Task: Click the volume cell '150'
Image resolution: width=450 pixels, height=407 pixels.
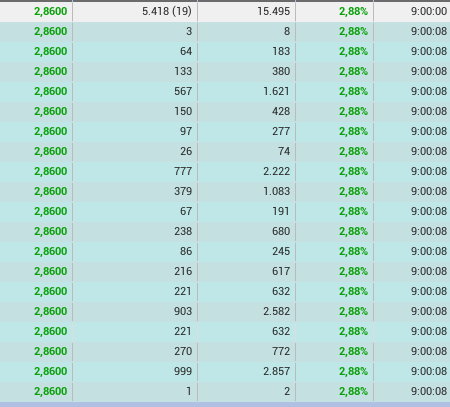Action: point(135,111)
